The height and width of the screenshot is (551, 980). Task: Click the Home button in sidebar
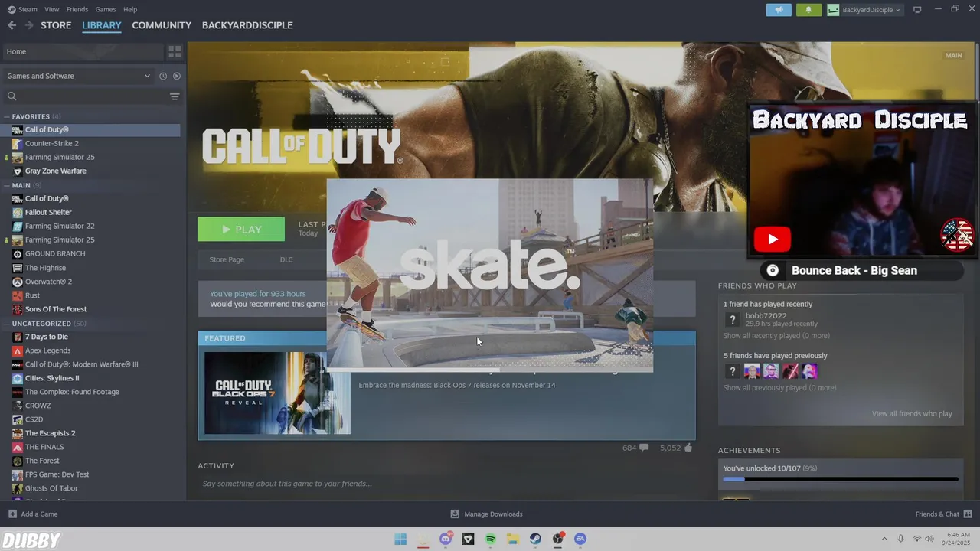pyautogui.click(x=83, y=51)
